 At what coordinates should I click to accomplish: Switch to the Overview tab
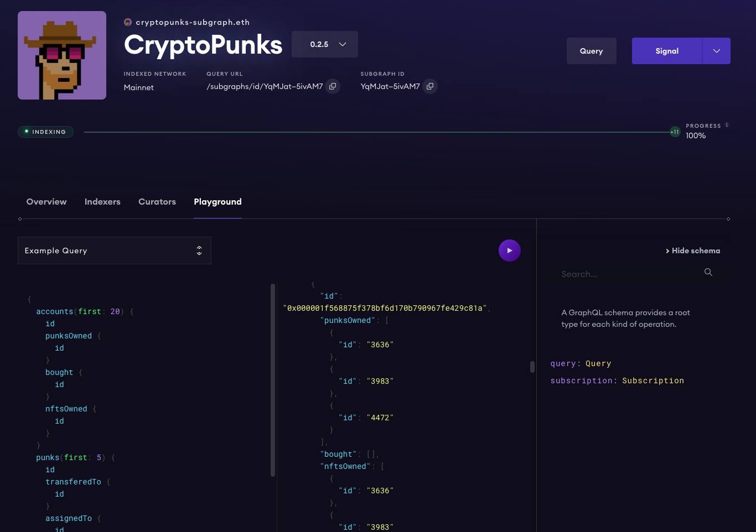(x=46, y=202)
